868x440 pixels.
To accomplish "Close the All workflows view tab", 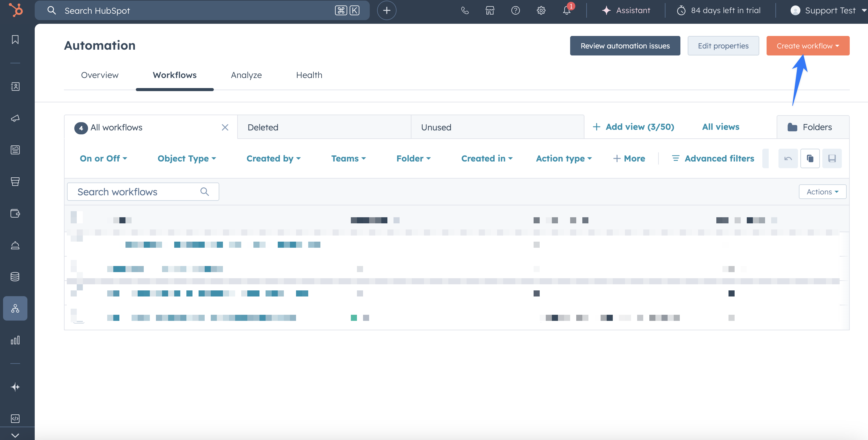I will tap(225, 127).
